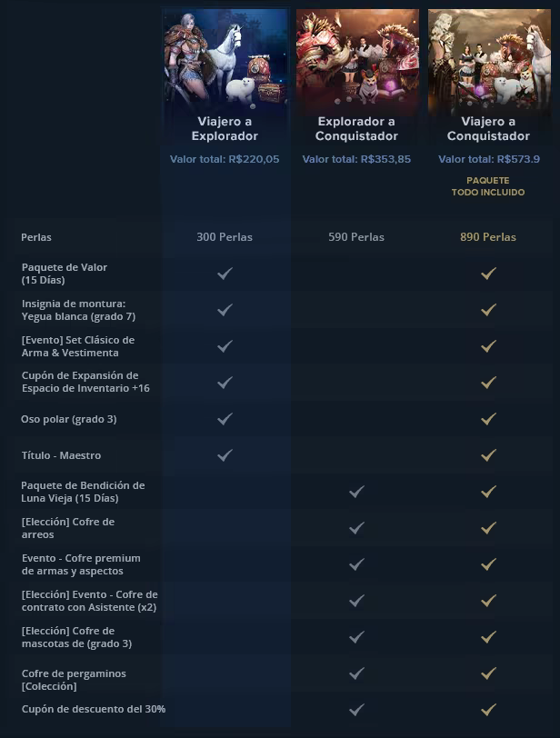Select the Viajero a Explorador title
This screenshot has height=738, width=560.
click(x=225, y=128)
